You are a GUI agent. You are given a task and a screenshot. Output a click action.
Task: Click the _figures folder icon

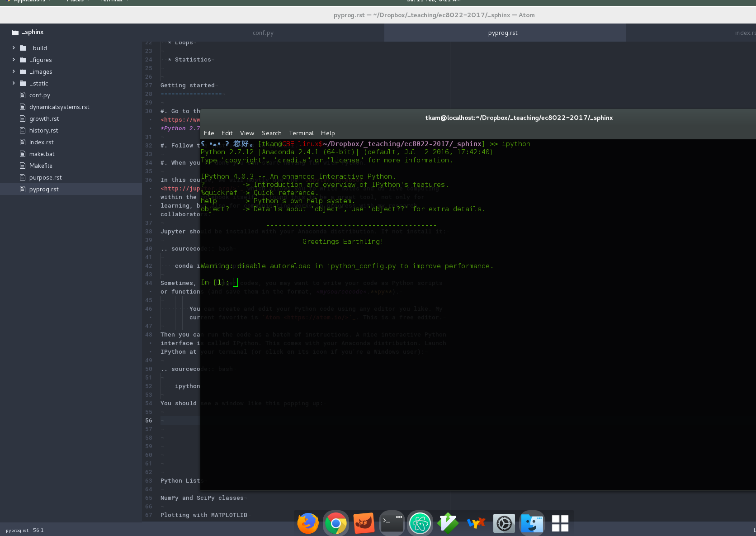coord(23,60)
